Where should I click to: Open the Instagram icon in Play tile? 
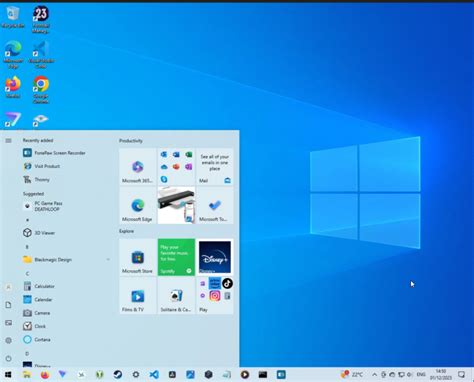pos(215,296)
